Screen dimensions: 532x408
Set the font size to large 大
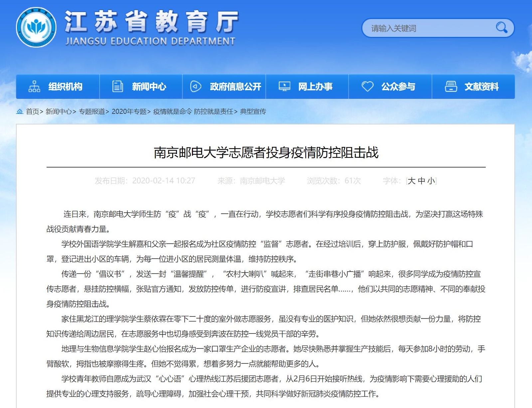pos(412,181)
